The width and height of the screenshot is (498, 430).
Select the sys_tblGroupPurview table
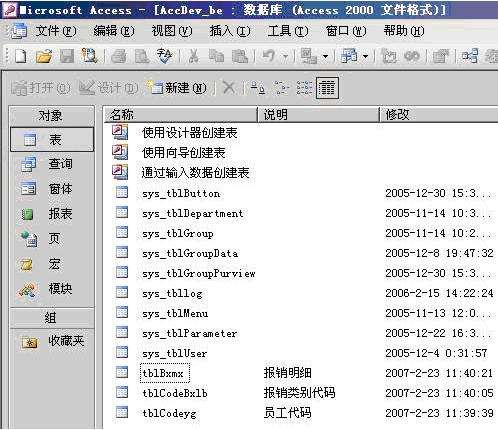(199, 273)
